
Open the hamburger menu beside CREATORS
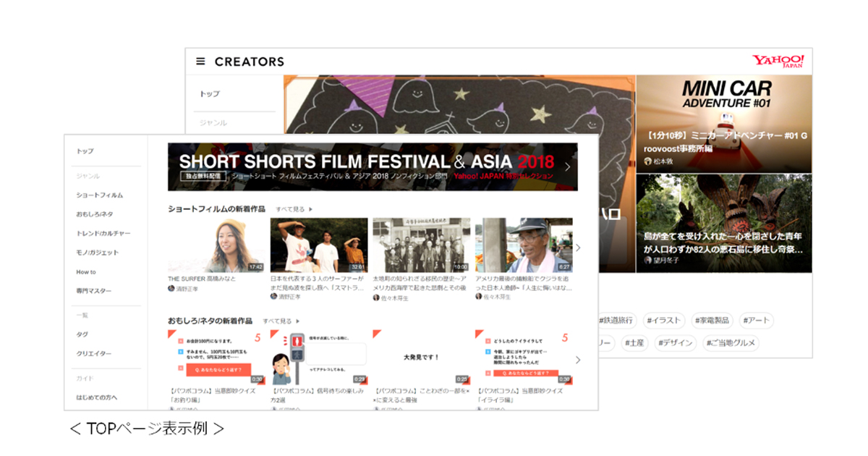pyautogui.click(x=200, y=62)
